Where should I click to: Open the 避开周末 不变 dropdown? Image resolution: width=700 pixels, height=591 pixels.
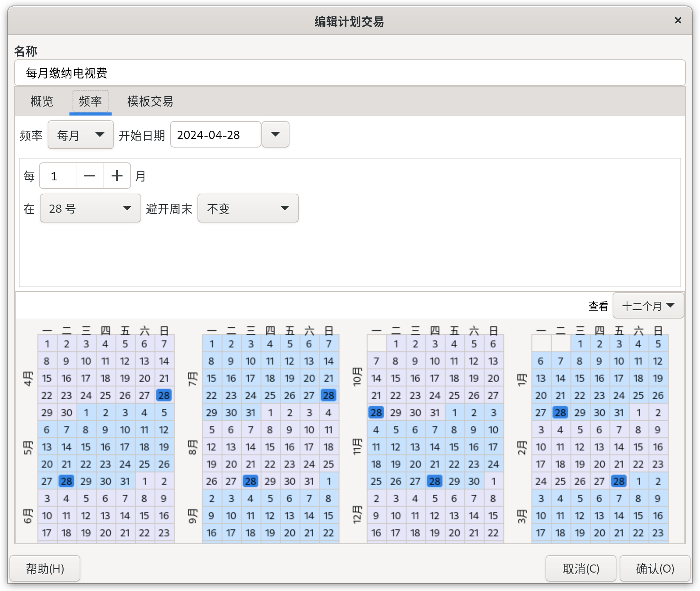(x=248, y=208)
